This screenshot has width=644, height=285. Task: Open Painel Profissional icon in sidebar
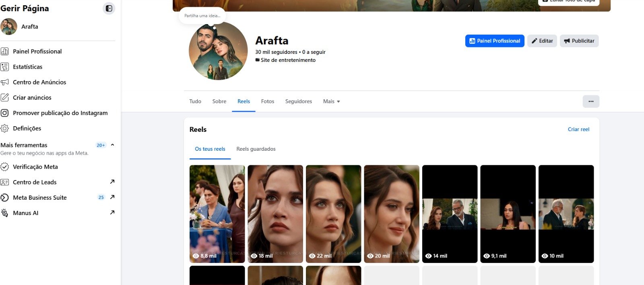pos(5,51)
